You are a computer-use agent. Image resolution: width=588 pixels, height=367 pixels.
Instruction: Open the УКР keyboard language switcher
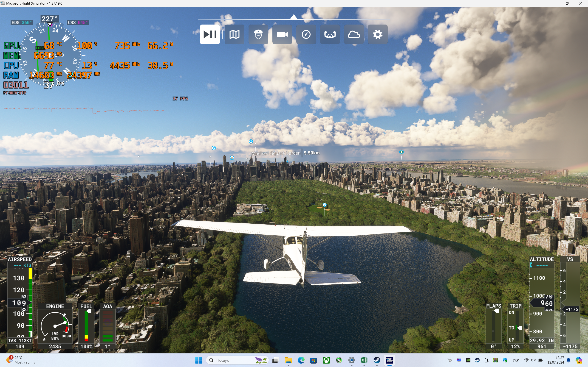tap(516, 360)
